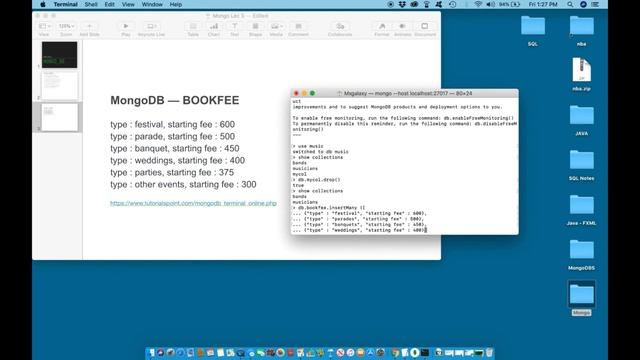Screen dimensions: 640x360
Task: Click the 'type : festival, starting fee : 600' line
Action: [172, 124]
